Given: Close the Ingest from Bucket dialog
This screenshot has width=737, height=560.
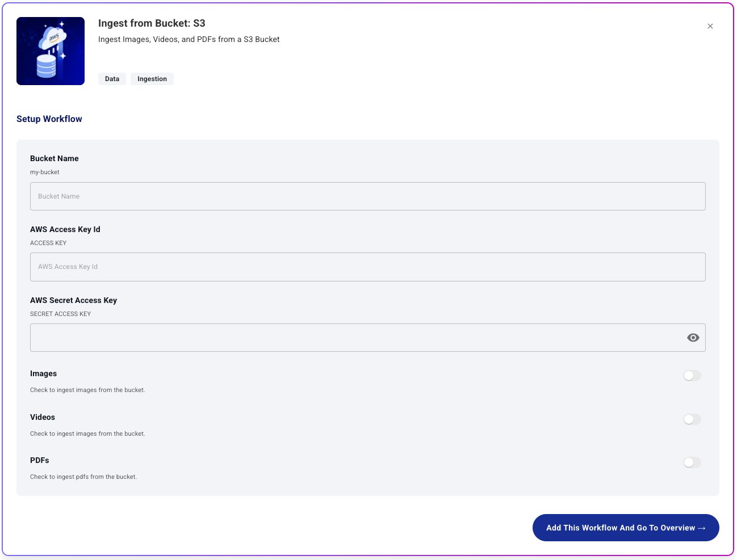Looking at the screenshot, I should (x=710, y=26).
